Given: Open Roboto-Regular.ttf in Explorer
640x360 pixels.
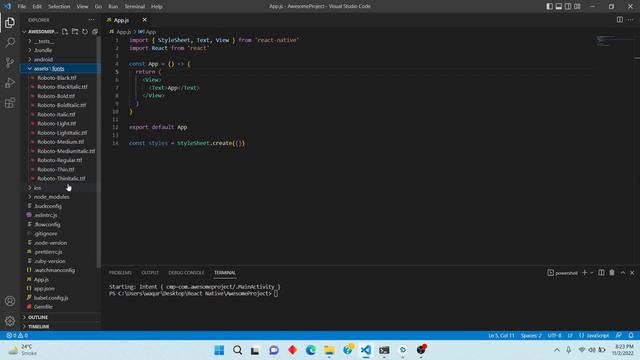Looking at the screenshot, I should pos(60,160).
